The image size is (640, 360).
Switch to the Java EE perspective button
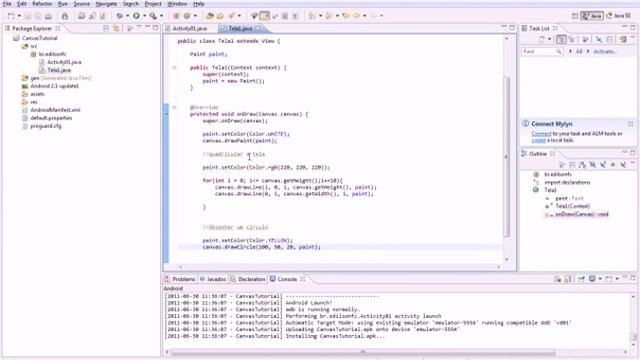(x=618, y=16)
